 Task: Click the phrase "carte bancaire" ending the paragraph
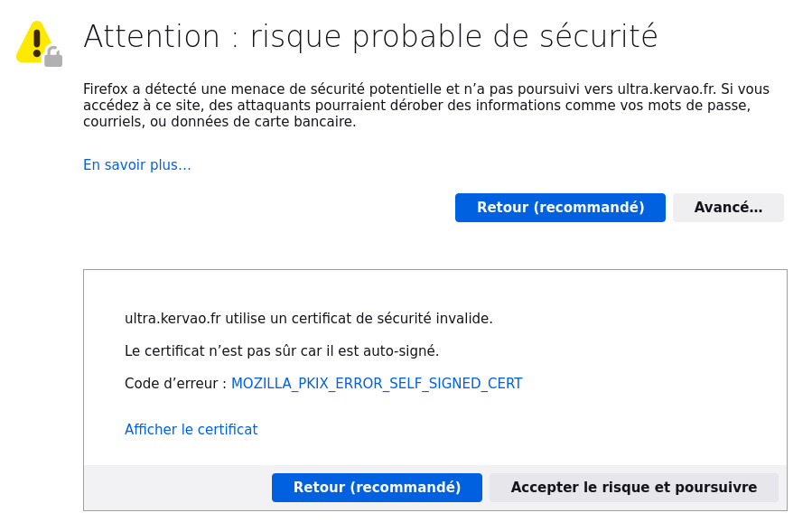coord(309,122)
